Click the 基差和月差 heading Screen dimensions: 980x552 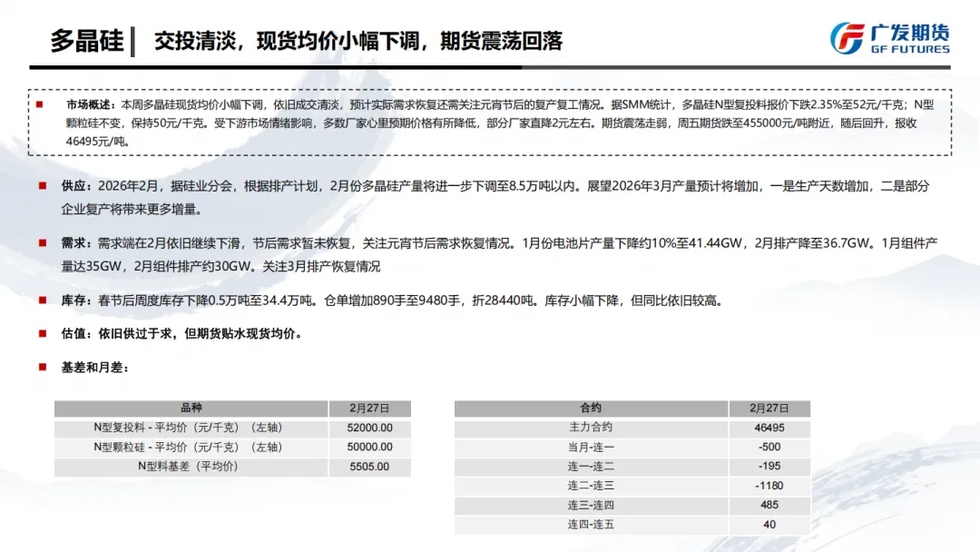click(94, 368)
